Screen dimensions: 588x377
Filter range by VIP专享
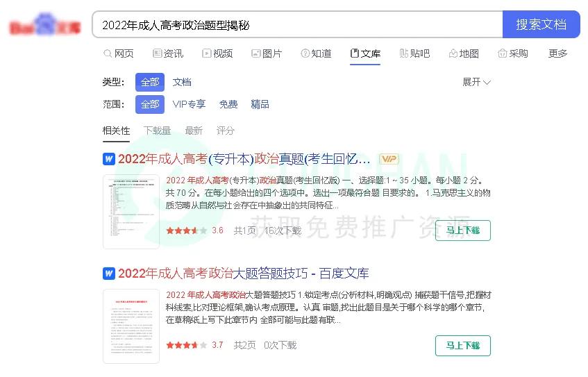point(189,104)
